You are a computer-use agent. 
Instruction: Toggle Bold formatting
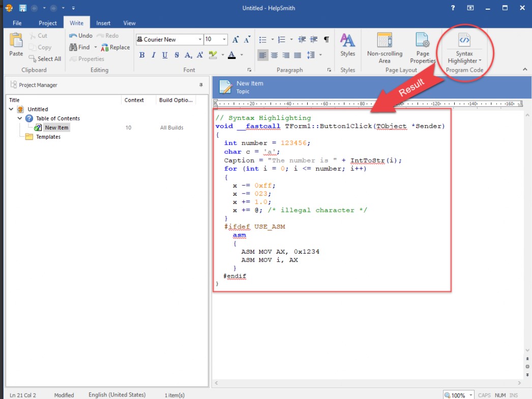(x=142, y=55)
